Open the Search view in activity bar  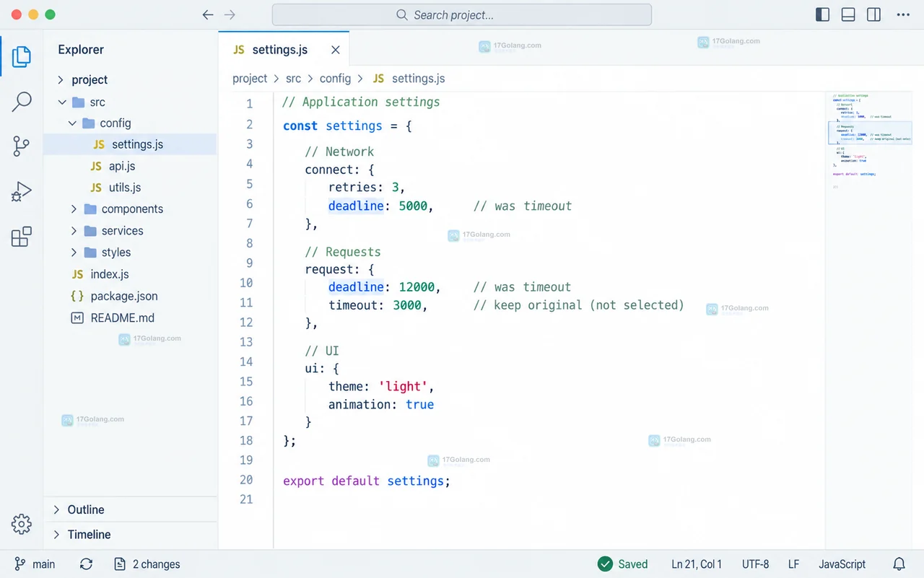point(22,102)
